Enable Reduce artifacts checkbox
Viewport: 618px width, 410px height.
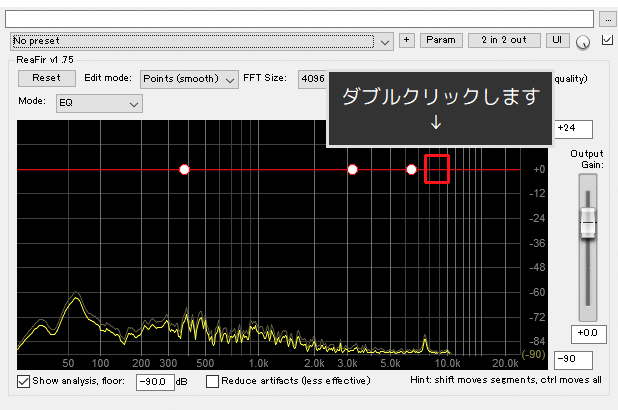[212, 381]
